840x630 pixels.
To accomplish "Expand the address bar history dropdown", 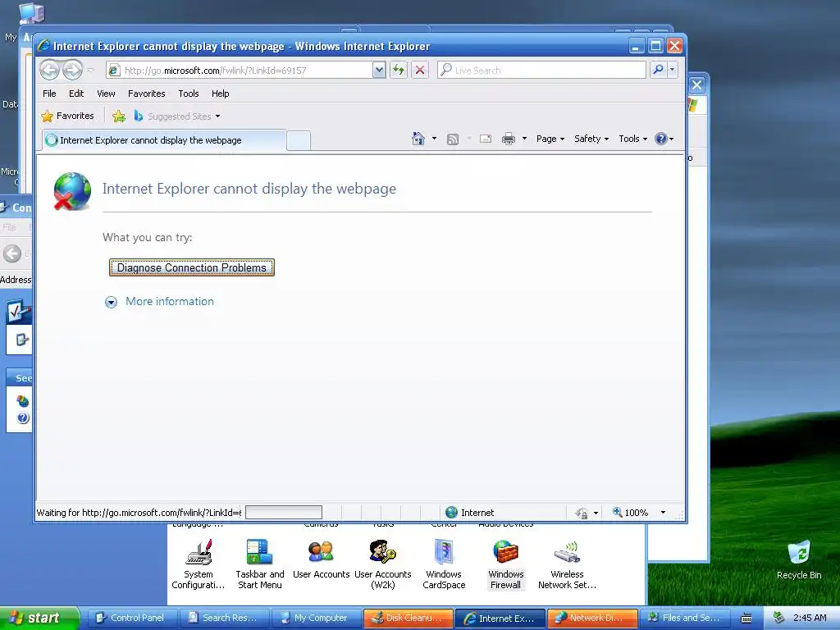I will point(379,71).
